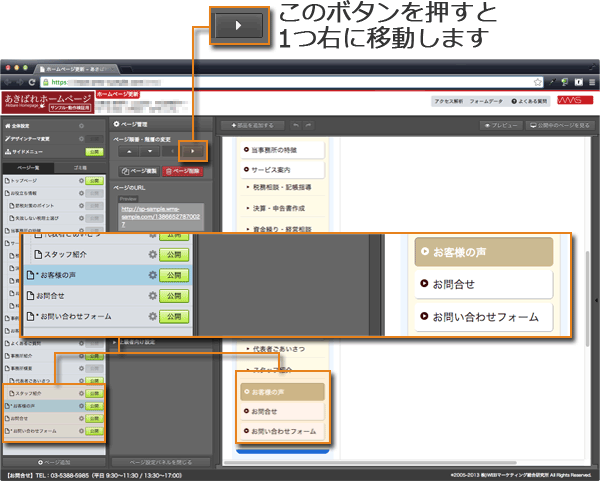600x481 pixels.
Task: Click the プレビュー button
Action: pyautogui.click(x=503, y=126)
